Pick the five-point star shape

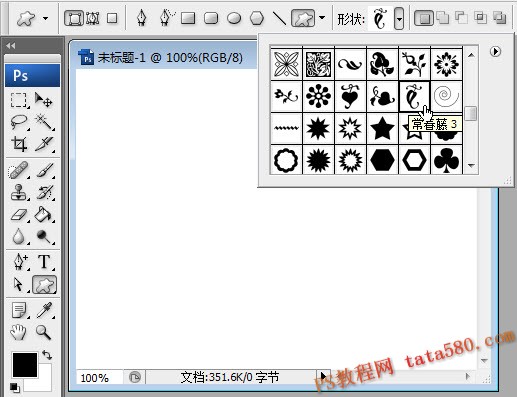click(382, 128)
